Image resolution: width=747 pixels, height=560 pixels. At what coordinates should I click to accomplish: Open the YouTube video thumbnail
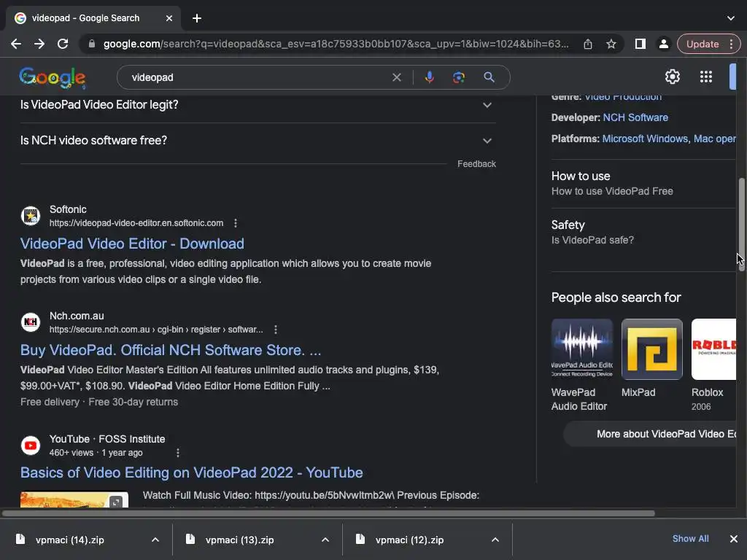(74, 500)
